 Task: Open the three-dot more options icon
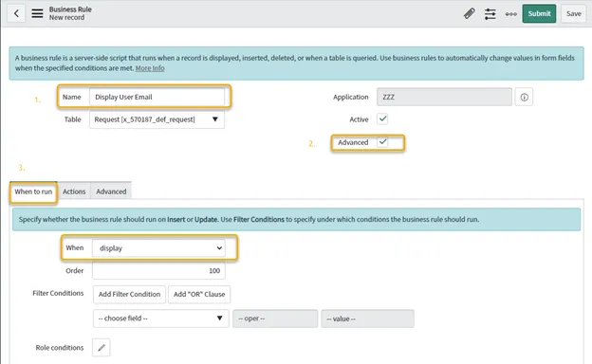[x=510, y=14]
